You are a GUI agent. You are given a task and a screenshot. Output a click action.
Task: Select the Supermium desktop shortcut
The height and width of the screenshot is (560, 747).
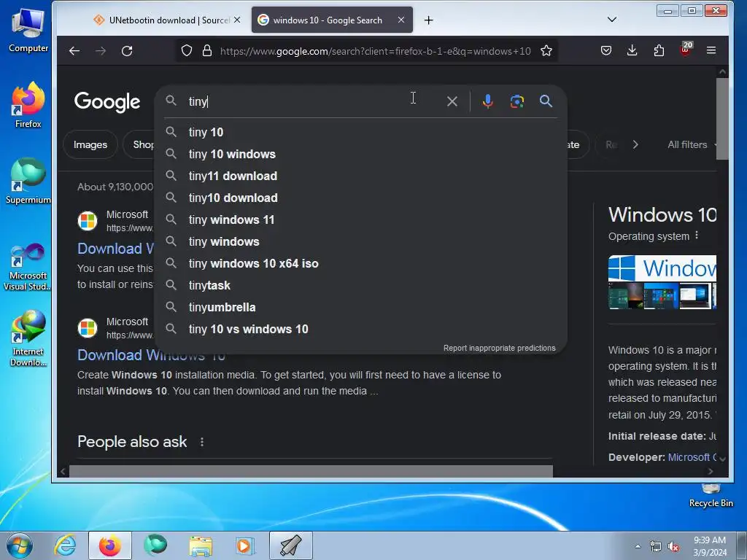tap(28, 181)
